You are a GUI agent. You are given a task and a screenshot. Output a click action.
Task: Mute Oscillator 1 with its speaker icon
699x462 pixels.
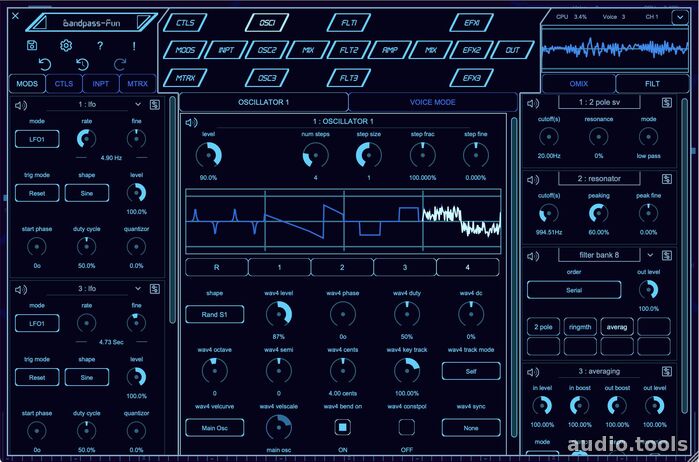(191, 122)
